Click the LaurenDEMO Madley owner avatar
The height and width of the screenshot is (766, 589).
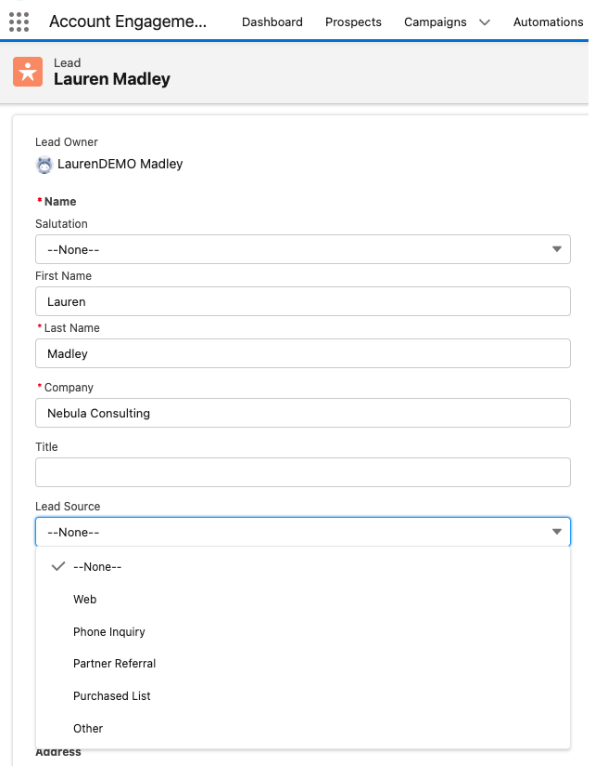(x=44, y=165)
